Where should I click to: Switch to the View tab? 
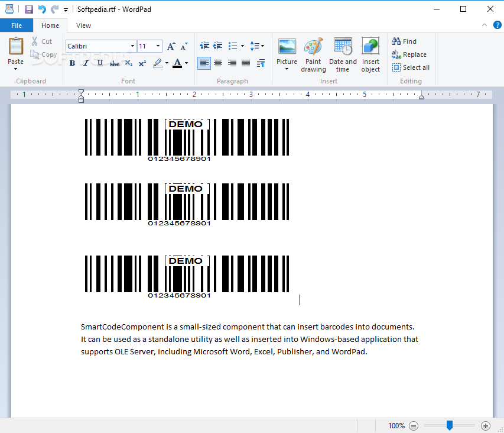click(x=83, y=25)
